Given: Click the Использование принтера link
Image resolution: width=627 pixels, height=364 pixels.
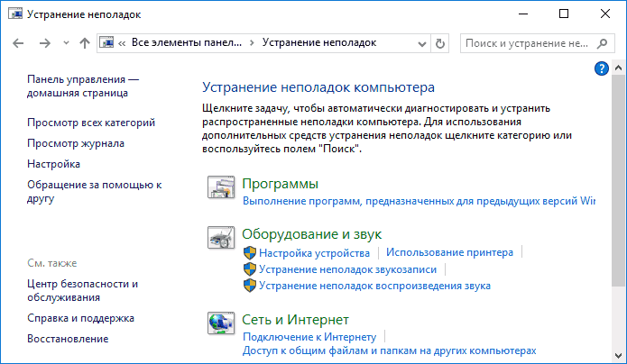Looking at the screenshot, I should [450, 253].
